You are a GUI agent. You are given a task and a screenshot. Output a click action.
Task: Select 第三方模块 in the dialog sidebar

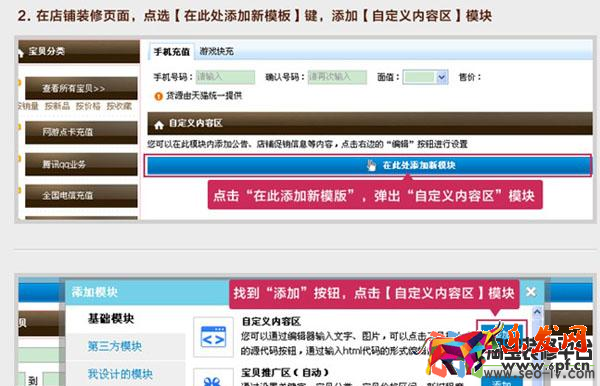tap(115, 346)
